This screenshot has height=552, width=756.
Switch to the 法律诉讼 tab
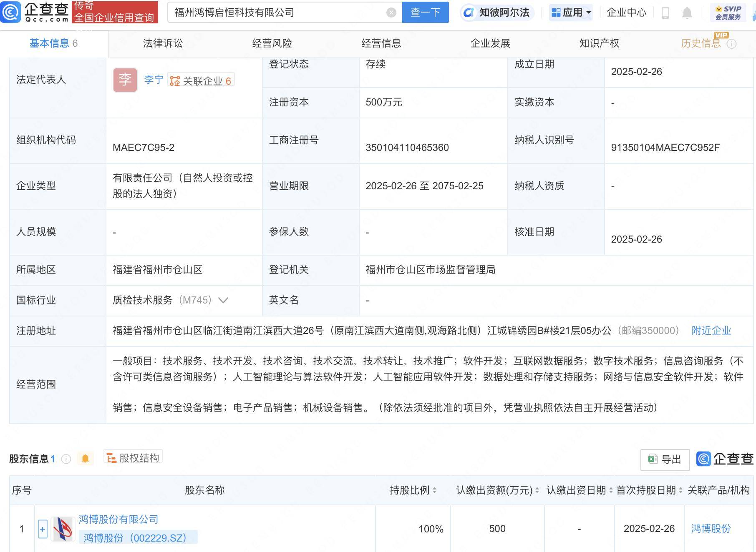click(x=163, y=43)
